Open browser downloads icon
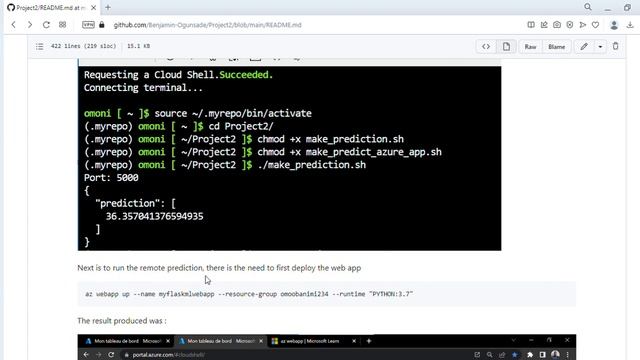This screenshot has height=360, width=640. point(630,25)
